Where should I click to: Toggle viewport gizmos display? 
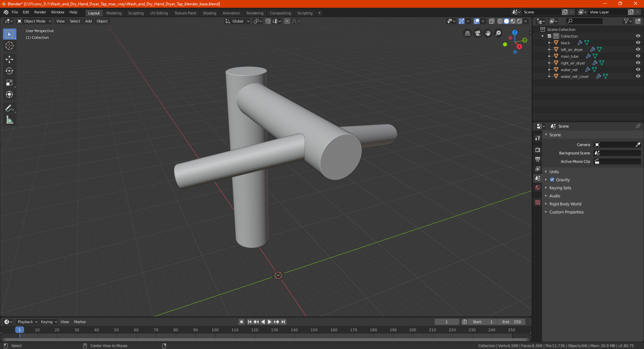click(462, 21)
